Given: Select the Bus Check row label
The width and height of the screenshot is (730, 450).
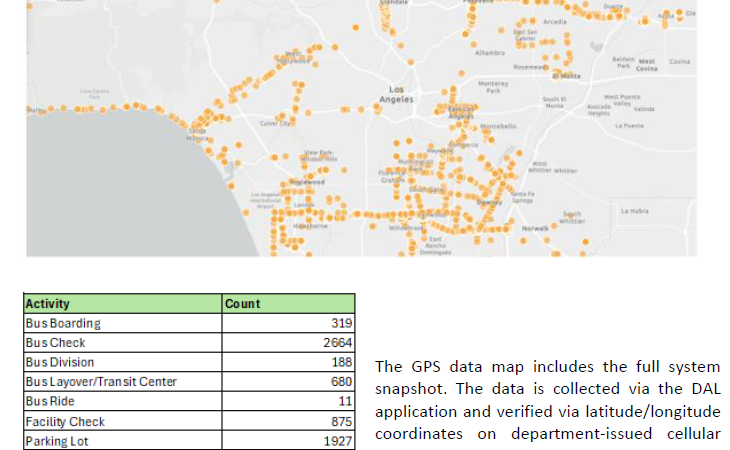Looking at the screenshot, I should pos(56,342).
